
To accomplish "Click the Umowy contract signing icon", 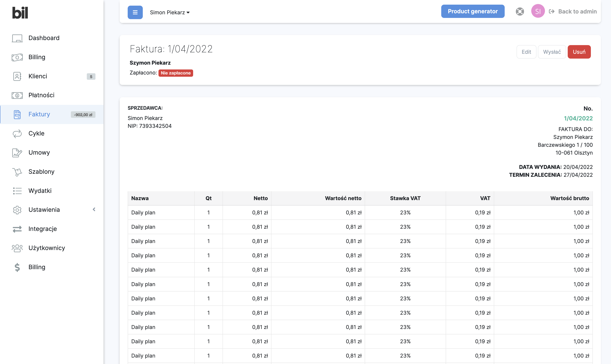I will (x=17, y=153).
